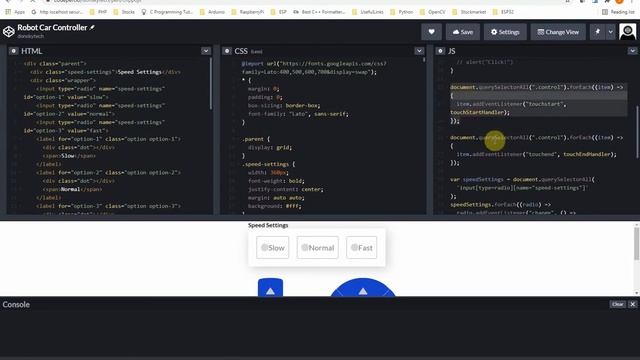This screenshot has height=360, width=640.
Task: Open the Stockmarket bookmark folder
Action: click(469, 12)
